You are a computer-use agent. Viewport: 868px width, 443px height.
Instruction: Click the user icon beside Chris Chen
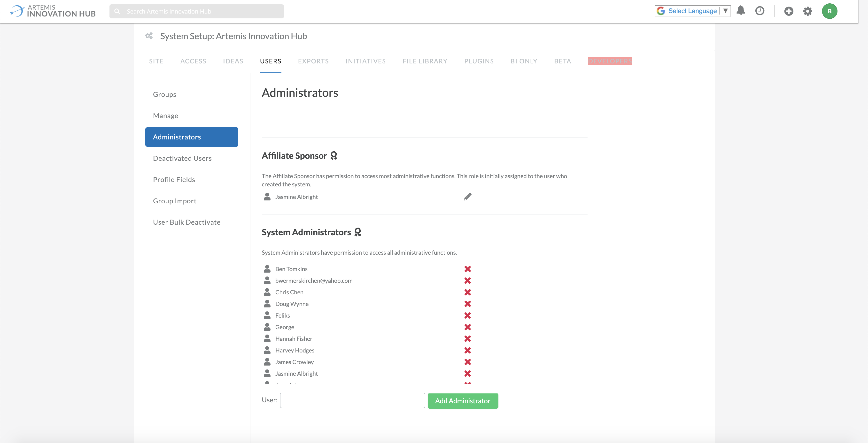[x=267, y=292]
